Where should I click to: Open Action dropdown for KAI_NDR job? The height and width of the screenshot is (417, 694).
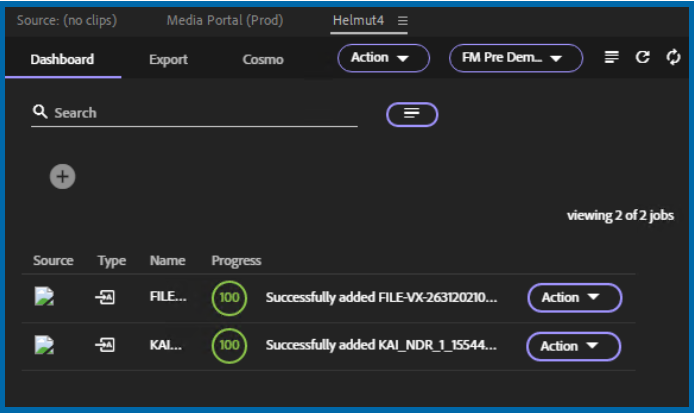click(574, 346)
